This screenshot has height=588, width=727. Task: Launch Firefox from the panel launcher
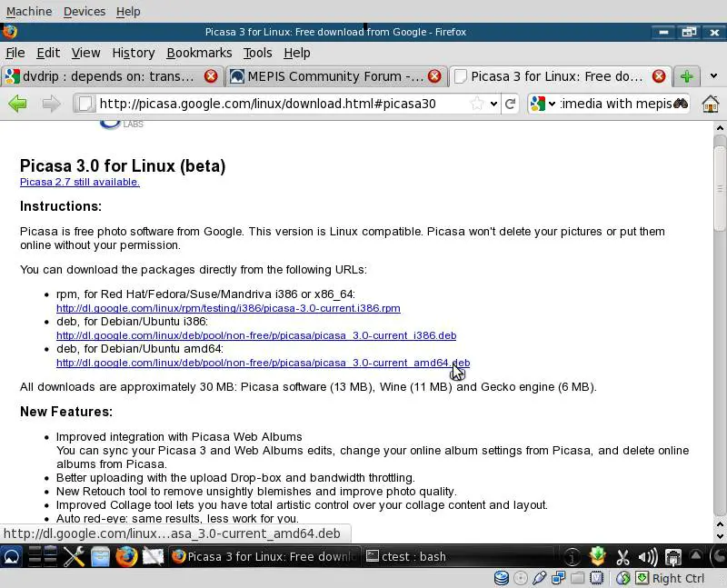pyautogui.click(x=126, y=556)
